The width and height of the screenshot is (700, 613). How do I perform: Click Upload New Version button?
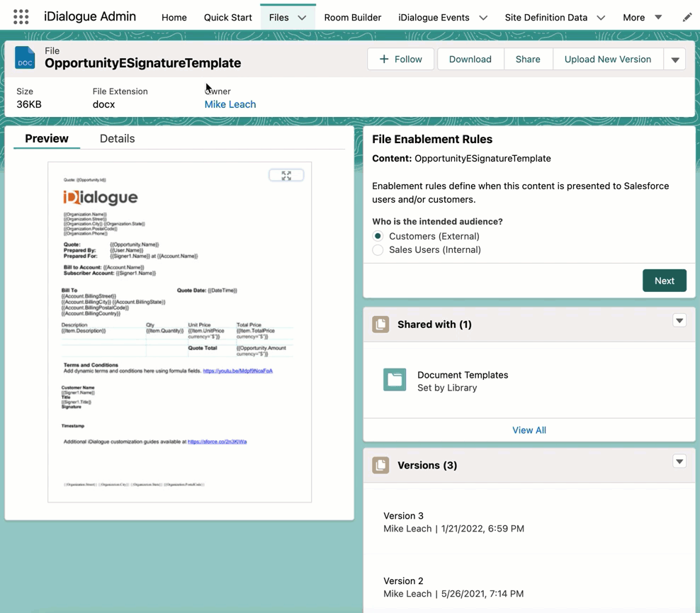(x=608, y=60)
